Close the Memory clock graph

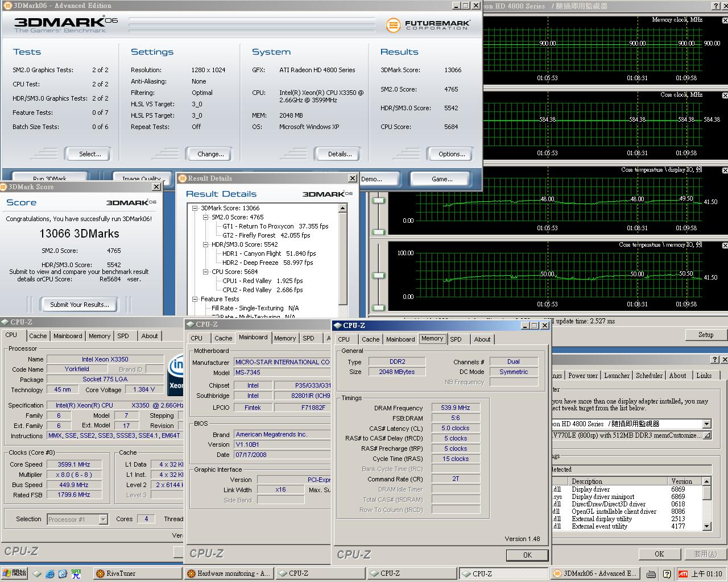click(x=725, y=20)
